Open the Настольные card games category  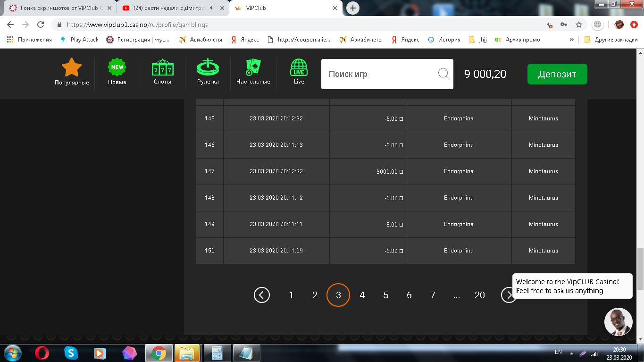253,72
